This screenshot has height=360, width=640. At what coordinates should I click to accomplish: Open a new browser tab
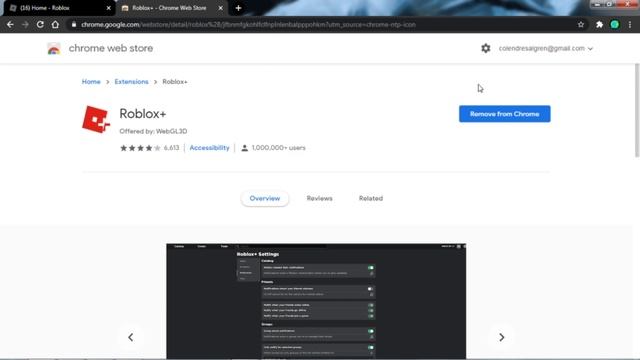tap(238, 8)
